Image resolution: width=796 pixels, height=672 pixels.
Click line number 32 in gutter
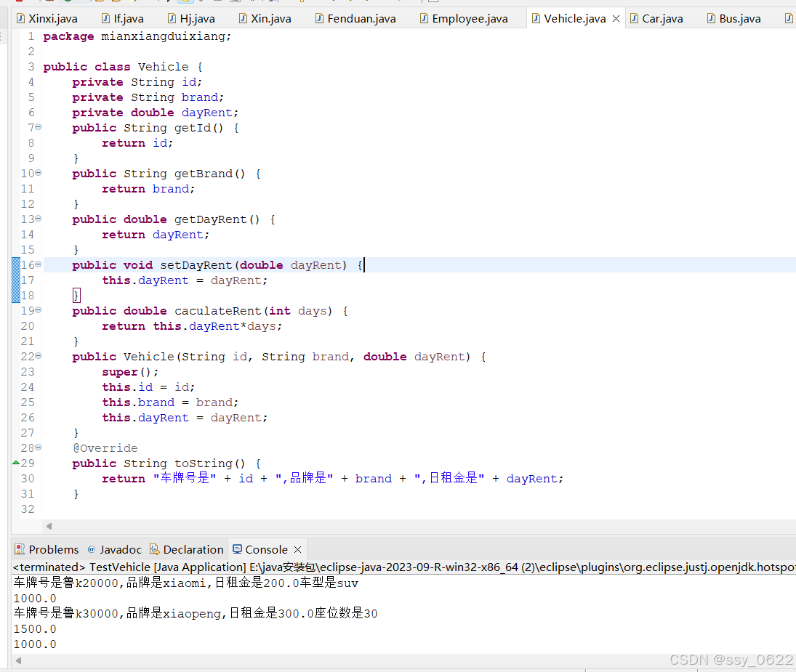[x=28, y=509]
